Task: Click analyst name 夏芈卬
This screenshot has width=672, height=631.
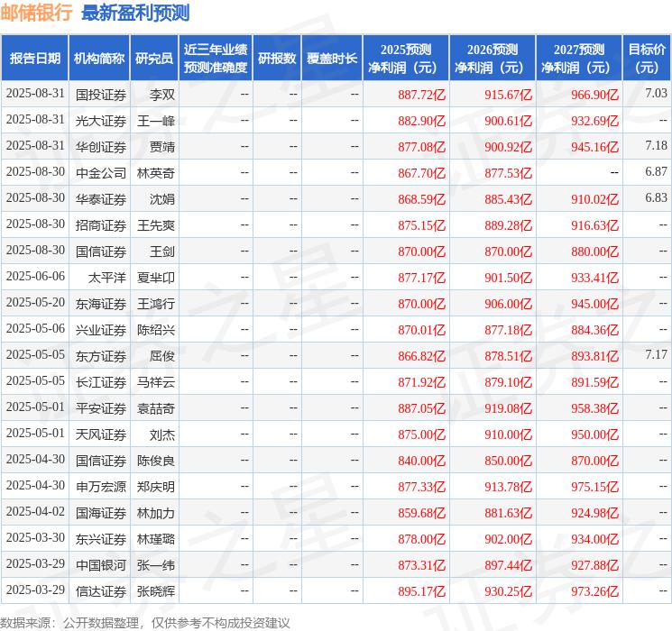Action: coord(156,278)
